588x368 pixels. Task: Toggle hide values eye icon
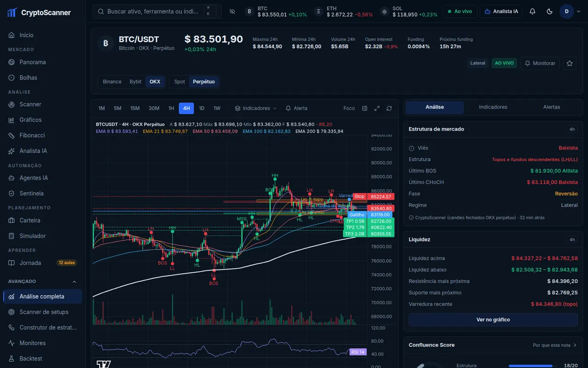point(232,11)
